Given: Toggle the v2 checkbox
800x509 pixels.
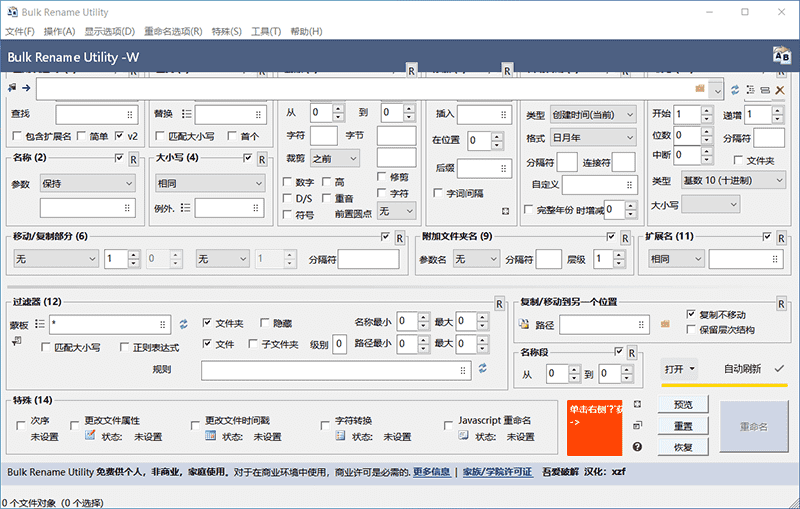Looking at the screenshot, I should click(x=119, y=136).
